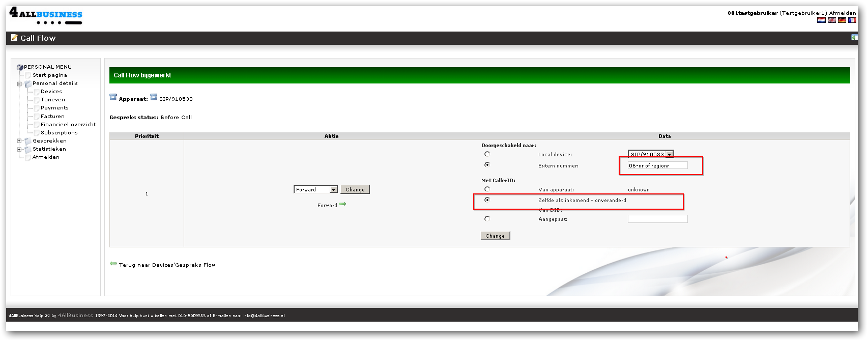Open Facturen in the sidebar menu
Viewport: 868px width, 341px height.
pyautogui.click(x=52, y=117)
